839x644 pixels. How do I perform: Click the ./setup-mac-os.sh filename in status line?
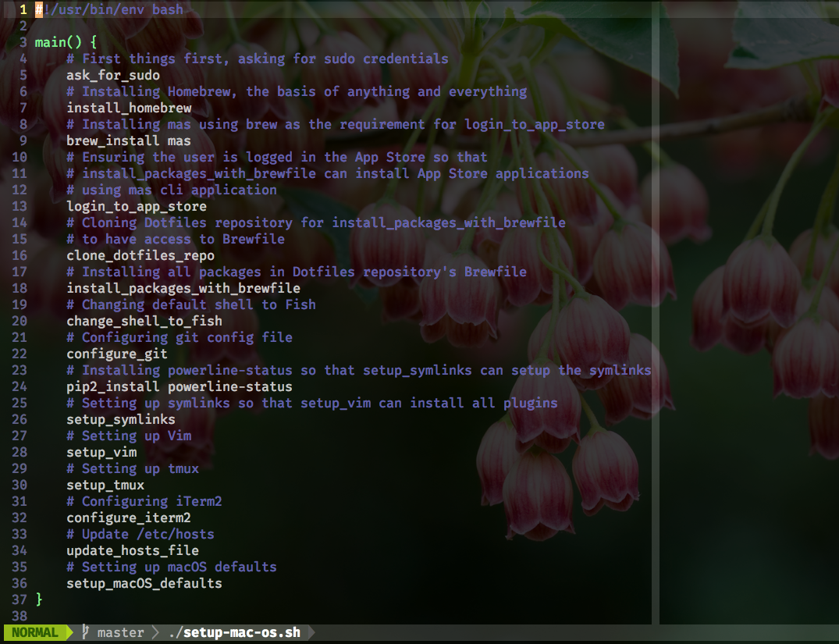click(x=234, y=633)
